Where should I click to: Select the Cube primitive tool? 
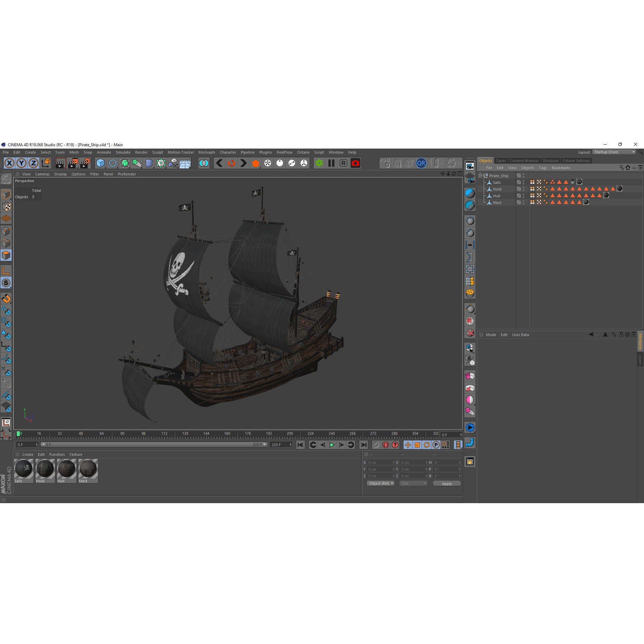(x=100, y=163)
